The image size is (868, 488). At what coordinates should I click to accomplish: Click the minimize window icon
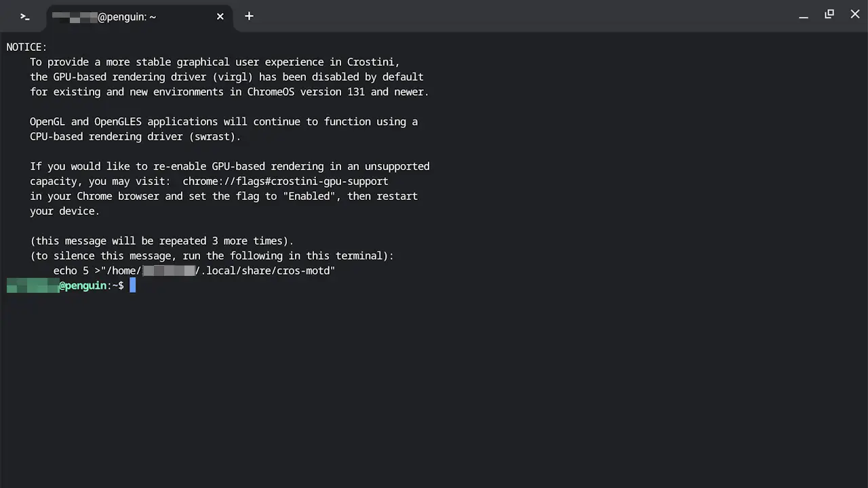[x=803, y=14]
